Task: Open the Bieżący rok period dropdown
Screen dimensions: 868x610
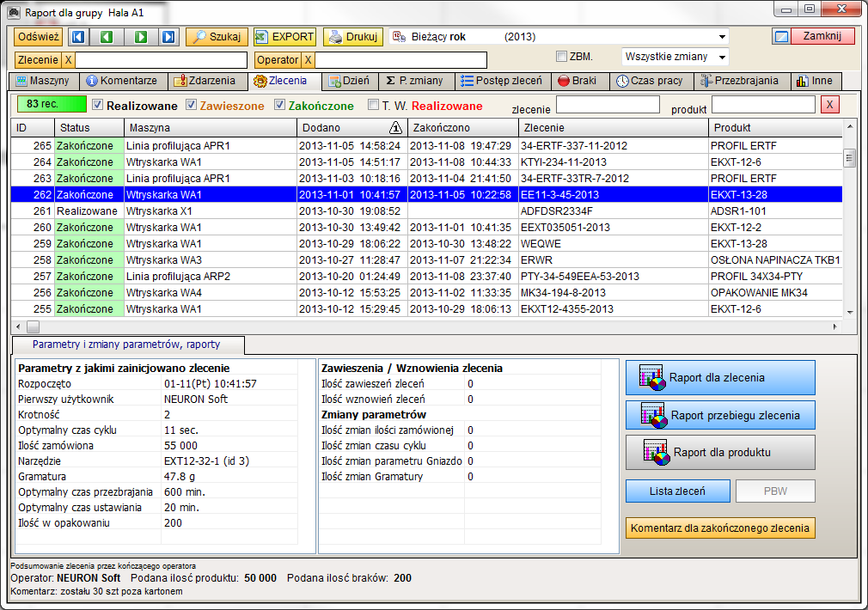Action: (x=722, y=37)
